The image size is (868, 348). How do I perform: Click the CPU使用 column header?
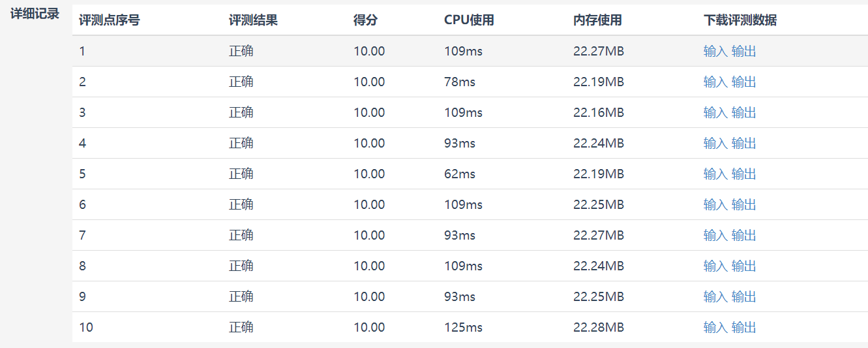click(469, 20)
